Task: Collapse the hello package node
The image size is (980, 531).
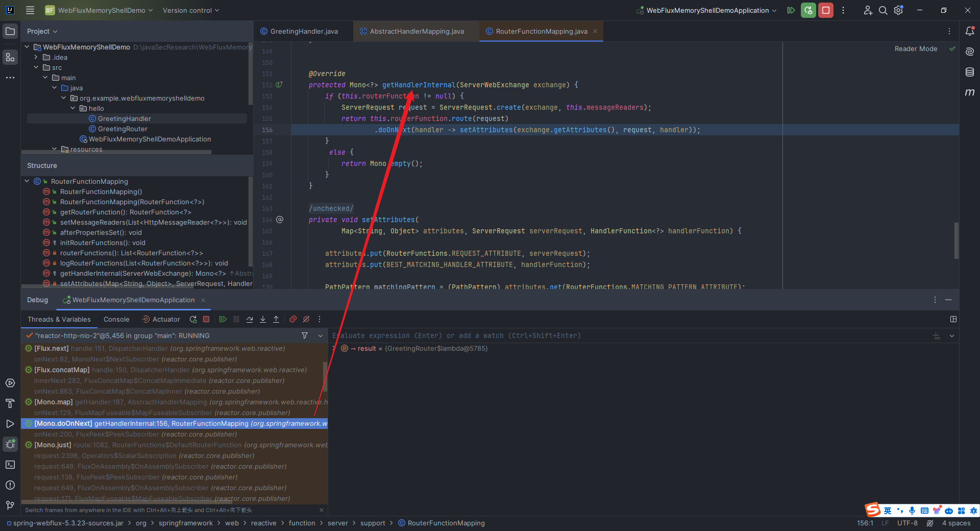Action: pos(73,108)
